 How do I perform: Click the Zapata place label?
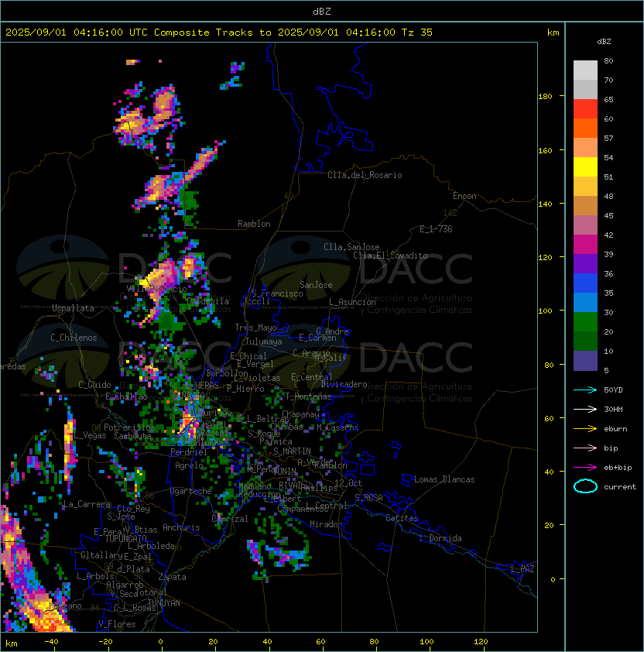pos(172,577)
